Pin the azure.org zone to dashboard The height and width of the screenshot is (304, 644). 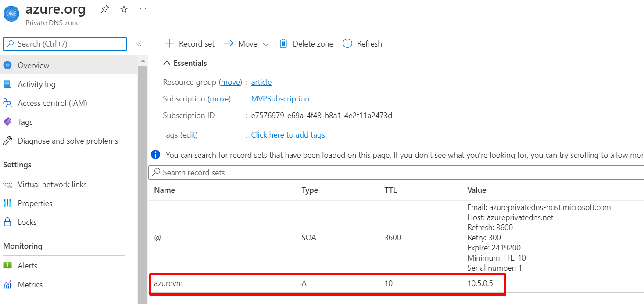105,9
